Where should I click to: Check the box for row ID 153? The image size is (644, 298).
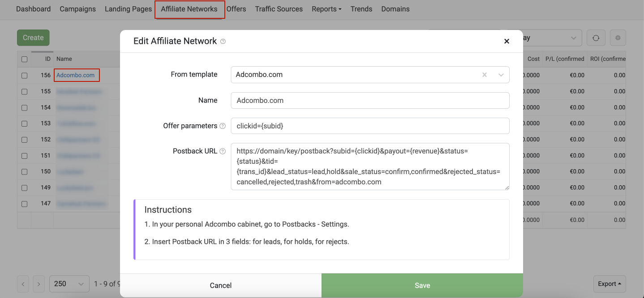(24, 123)
